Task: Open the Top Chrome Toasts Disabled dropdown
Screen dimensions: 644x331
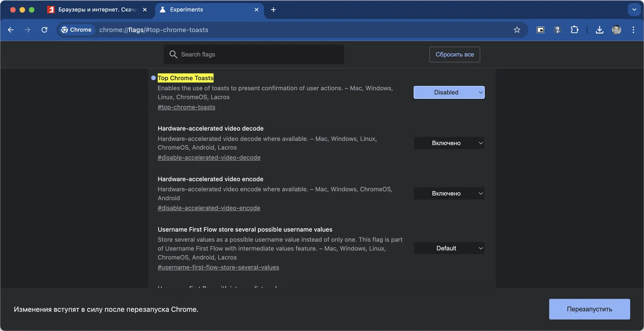Action: (x=449, y=92)
